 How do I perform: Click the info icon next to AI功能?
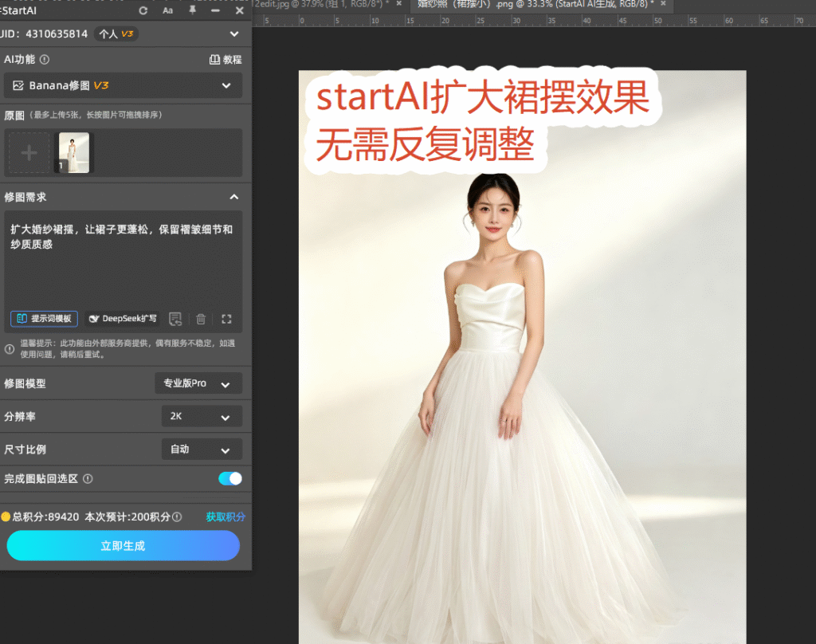[x=45, y=59]
